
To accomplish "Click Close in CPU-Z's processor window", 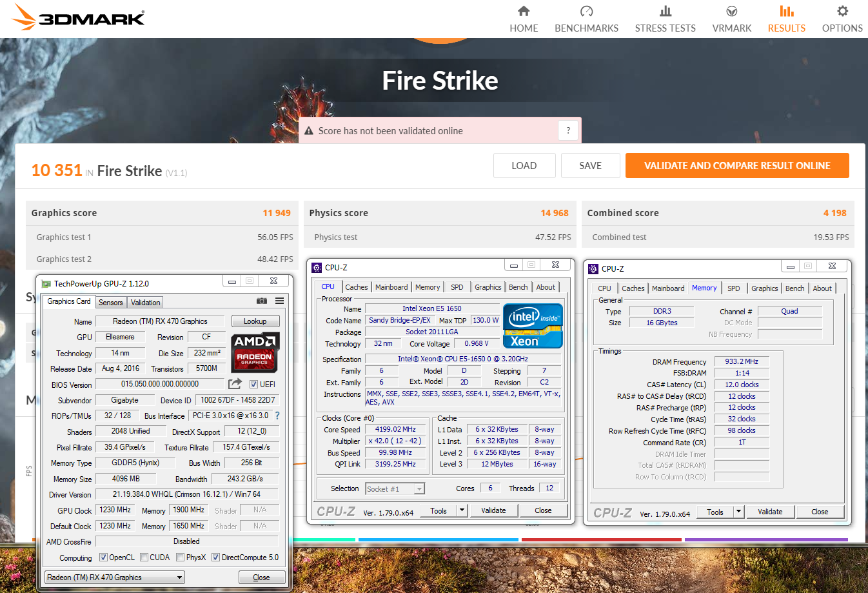I will pyautogui.click(x=543, y=510).
